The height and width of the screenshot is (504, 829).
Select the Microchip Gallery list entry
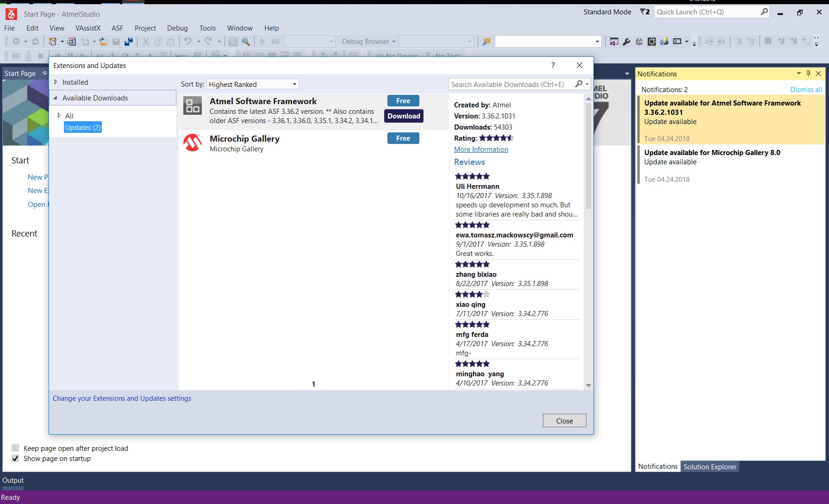tap(313, 143)
